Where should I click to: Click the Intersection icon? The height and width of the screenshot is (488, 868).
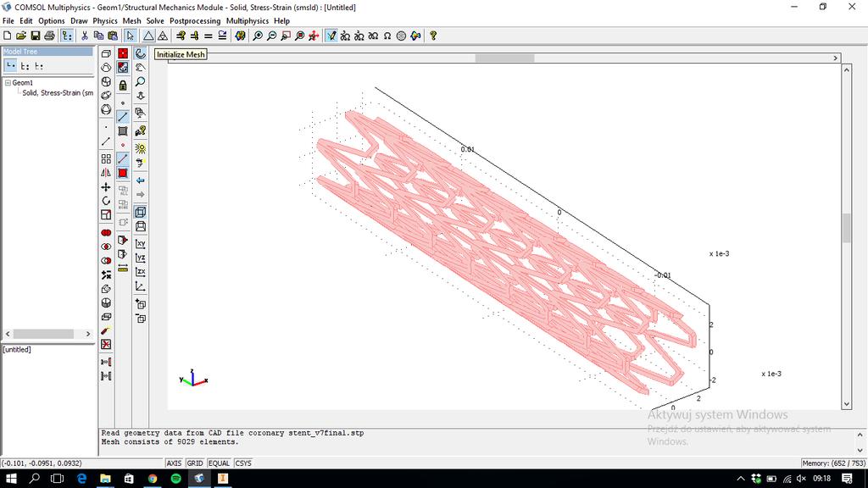pos(106,247)
